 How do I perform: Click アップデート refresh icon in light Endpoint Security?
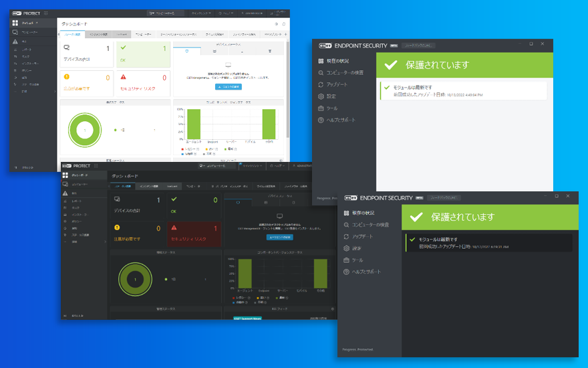(321, 84)
